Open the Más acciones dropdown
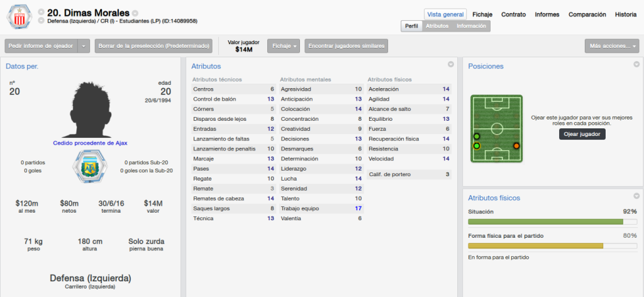This screenshot has width=644, height=297. [611, 46]
